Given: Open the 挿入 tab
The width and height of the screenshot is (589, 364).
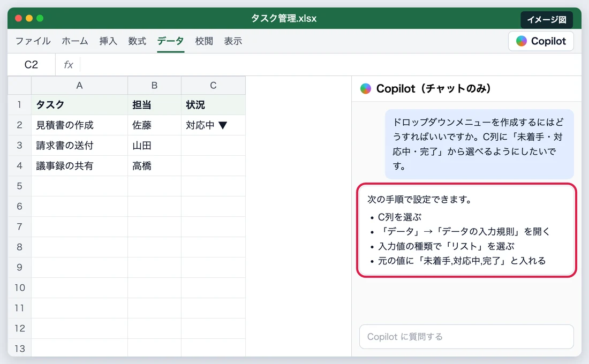Looking at the screenshot, I should tap(108, 41).
